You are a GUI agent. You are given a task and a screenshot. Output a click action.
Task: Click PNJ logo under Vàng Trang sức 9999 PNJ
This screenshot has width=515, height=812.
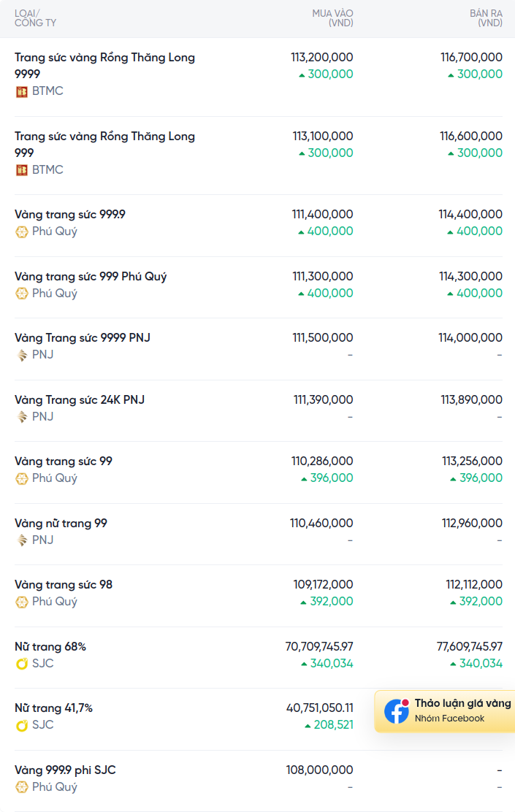[22, 355]
